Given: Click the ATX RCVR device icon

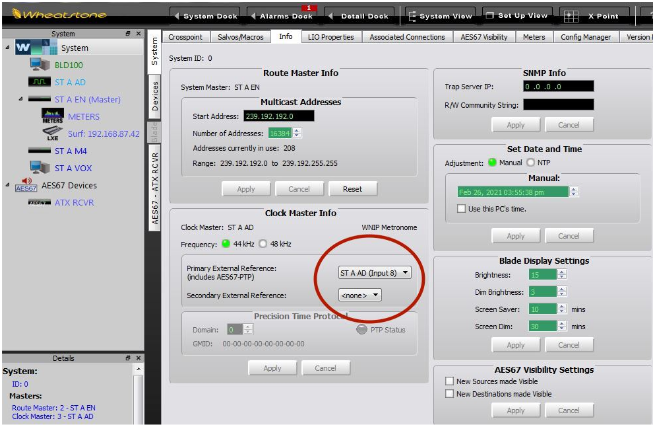Looking at the screenshot, I should 40,202.
